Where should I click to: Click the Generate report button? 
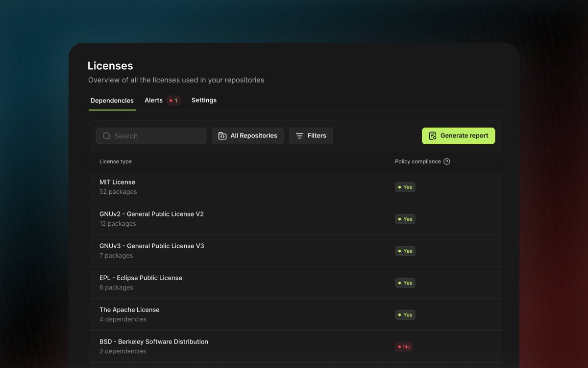[x=459, y=136]
